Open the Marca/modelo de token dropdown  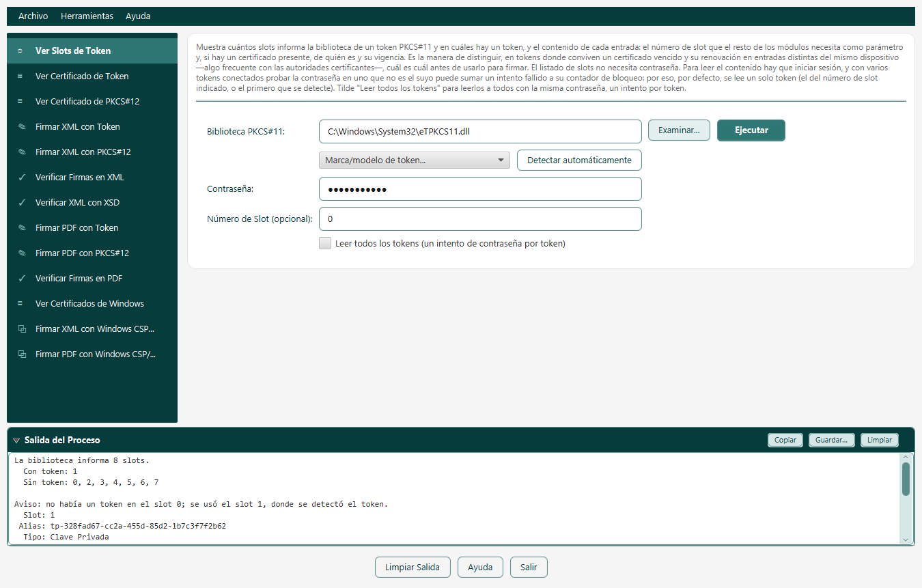click(x=415, y=160)
